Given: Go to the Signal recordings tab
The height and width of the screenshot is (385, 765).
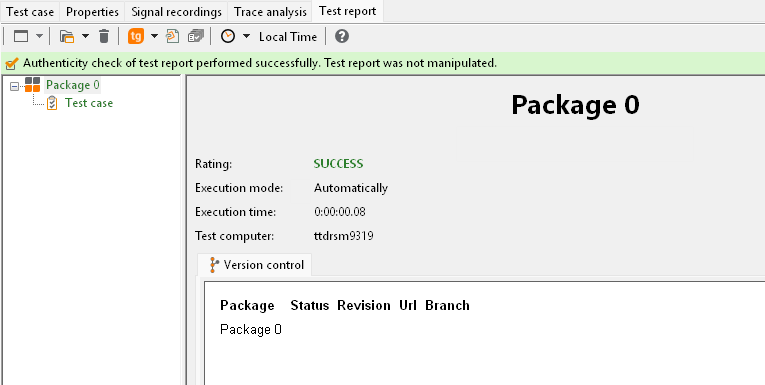Looking at the screenshot, I should point(177,11).
